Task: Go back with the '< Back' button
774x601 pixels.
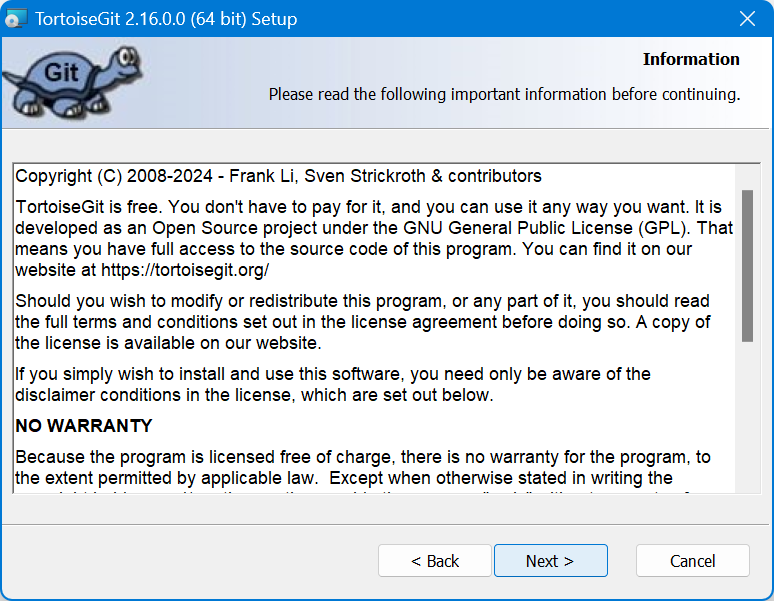Action: click(435, 561)
